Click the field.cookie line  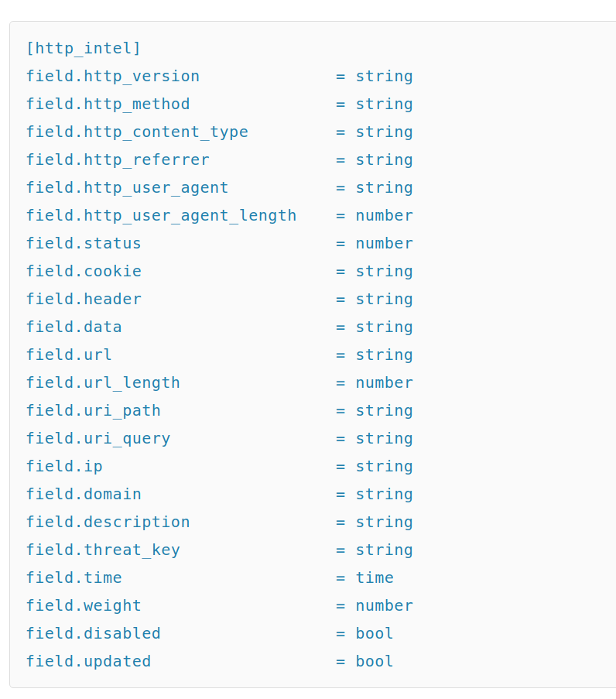click(x=84, y=272)
